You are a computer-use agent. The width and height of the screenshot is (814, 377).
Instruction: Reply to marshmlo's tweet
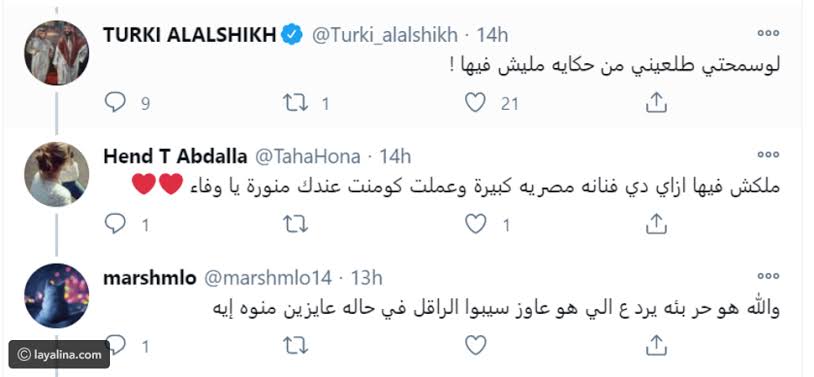click(x=115, y=345)
